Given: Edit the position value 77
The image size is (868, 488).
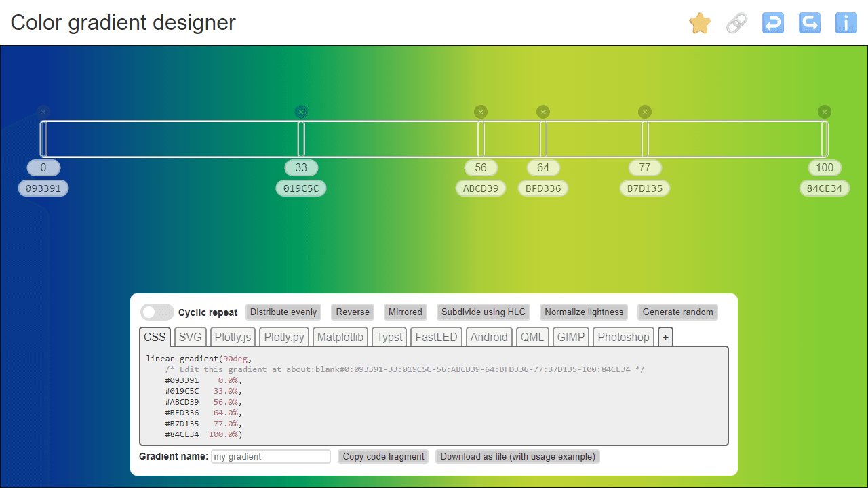Looking at the screenshot, I should click(x=645, y=167).
